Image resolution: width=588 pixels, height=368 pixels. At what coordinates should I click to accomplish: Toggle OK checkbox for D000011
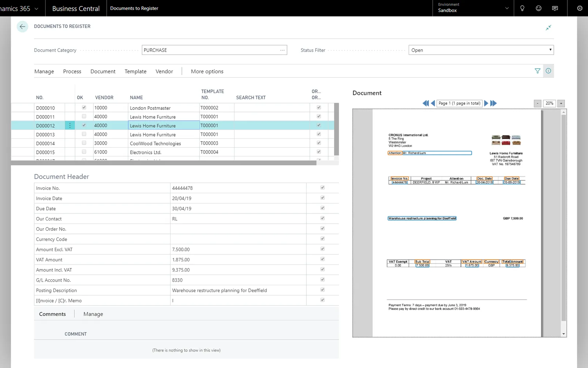pos(84,116)
